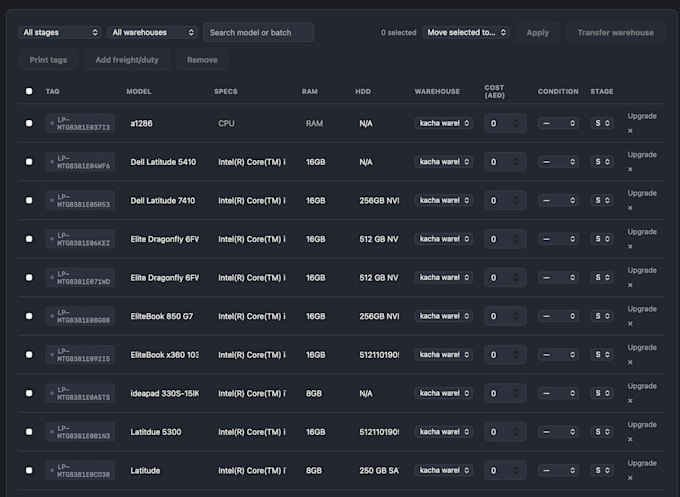Tick checkbox for the 8GB Latitude row
The width and height of the screenshot is (680, 497).
(29, 471)
